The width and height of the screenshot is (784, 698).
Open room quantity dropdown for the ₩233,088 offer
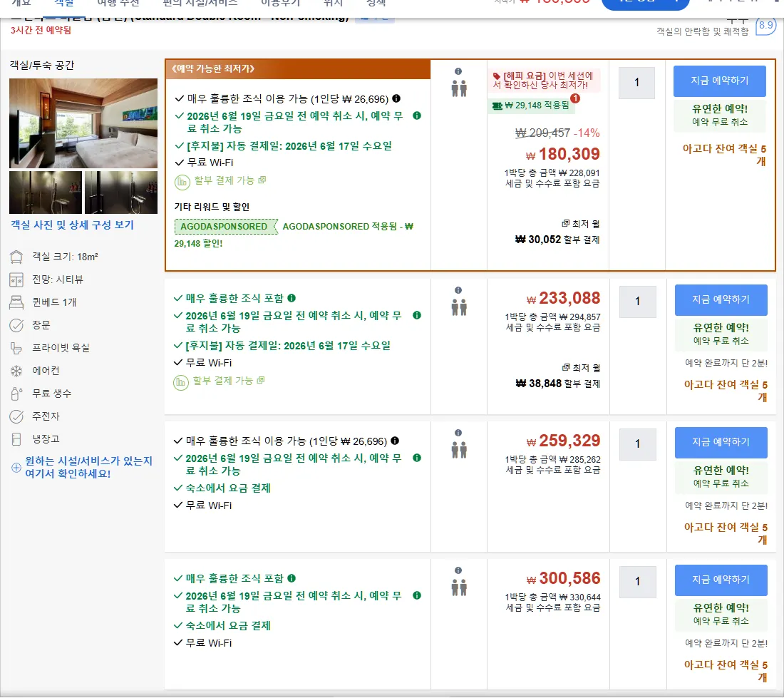click(x=637, y=302)
